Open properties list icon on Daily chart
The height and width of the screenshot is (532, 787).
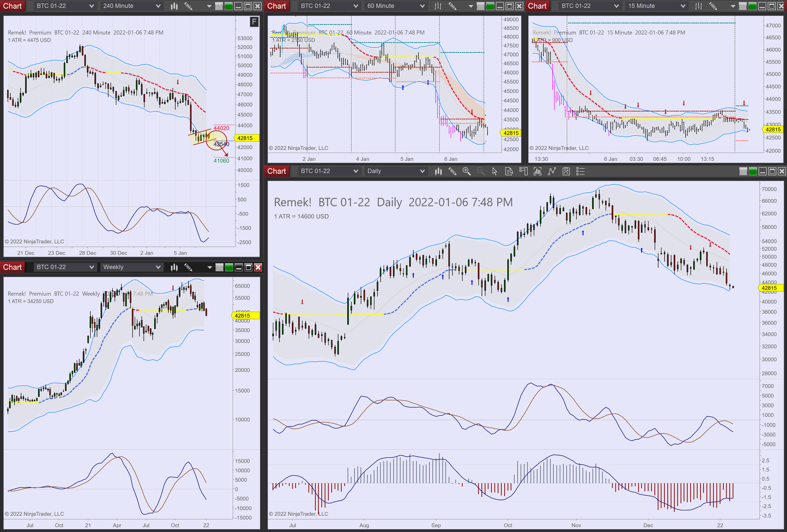click(x=580, y=171)
